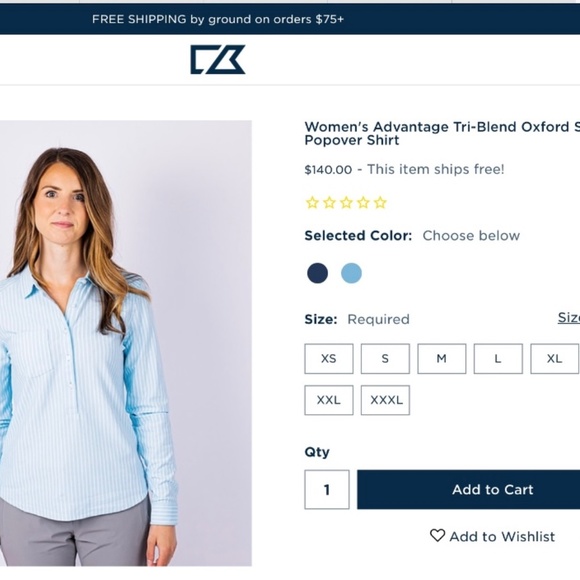580x580 pixels.
Task: Click the first rating star
Action: point(312,203)
